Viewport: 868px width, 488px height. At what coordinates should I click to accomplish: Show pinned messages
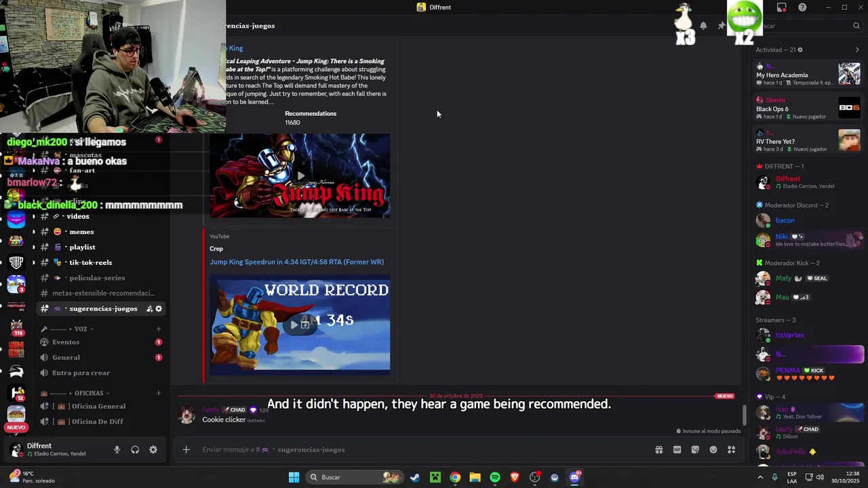tap(721, 26)
